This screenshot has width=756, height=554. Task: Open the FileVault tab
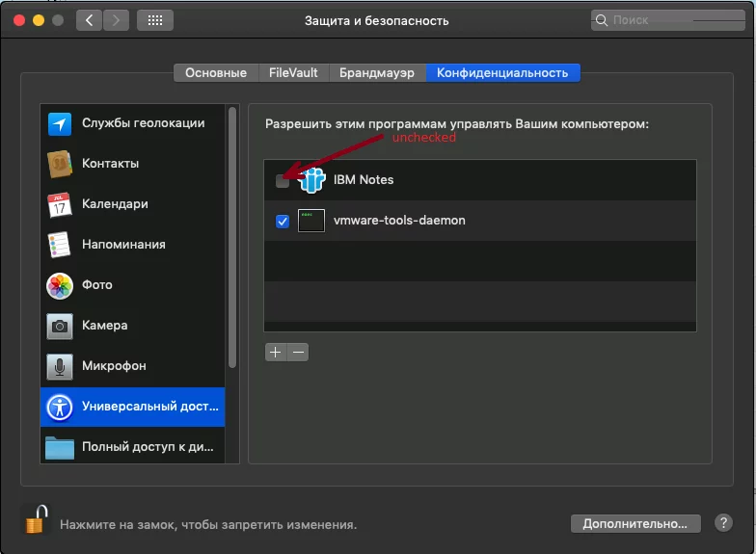pyautogui.click(x=294, y=73)
